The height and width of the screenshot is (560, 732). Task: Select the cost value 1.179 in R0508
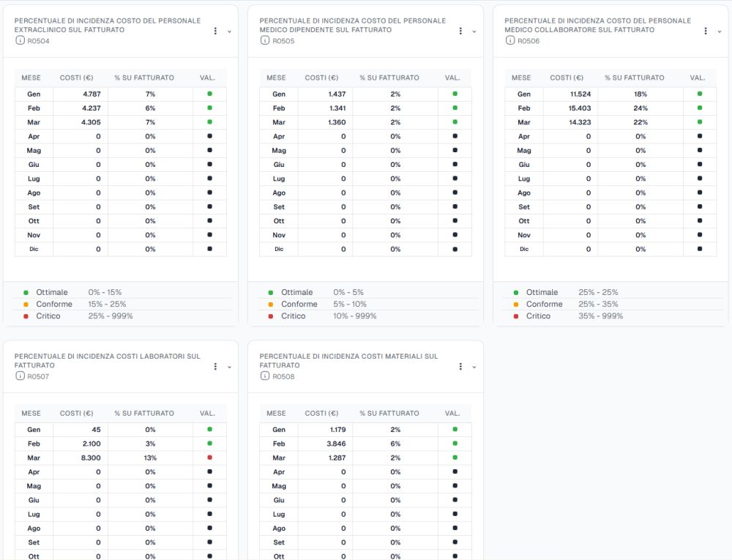337,429
